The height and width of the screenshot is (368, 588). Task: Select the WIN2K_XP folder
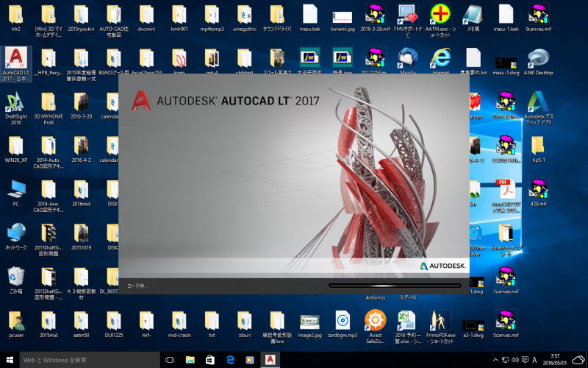15,149
